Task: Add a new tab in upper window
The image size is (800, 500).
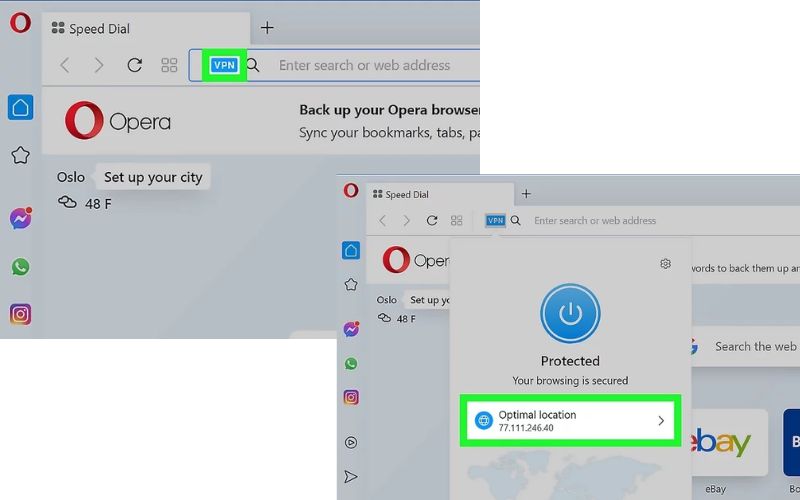Action: [267, 28]
